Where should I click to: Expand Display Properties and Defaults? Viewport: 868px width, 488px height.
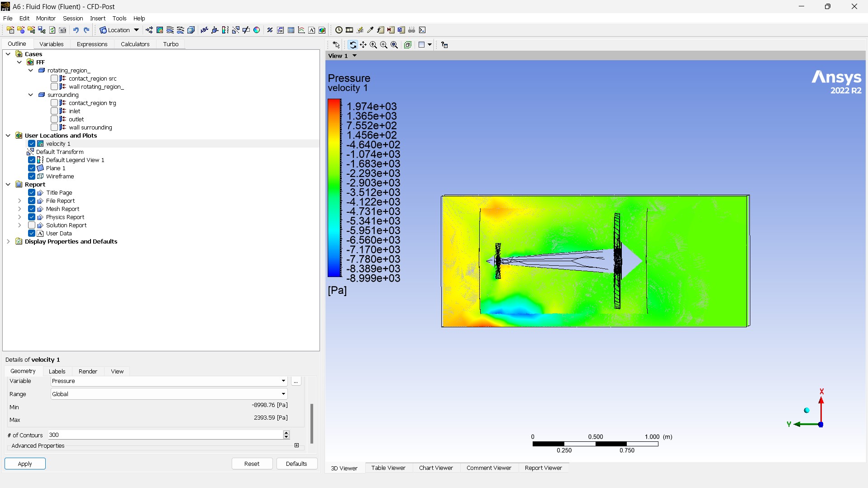[8, 241]
